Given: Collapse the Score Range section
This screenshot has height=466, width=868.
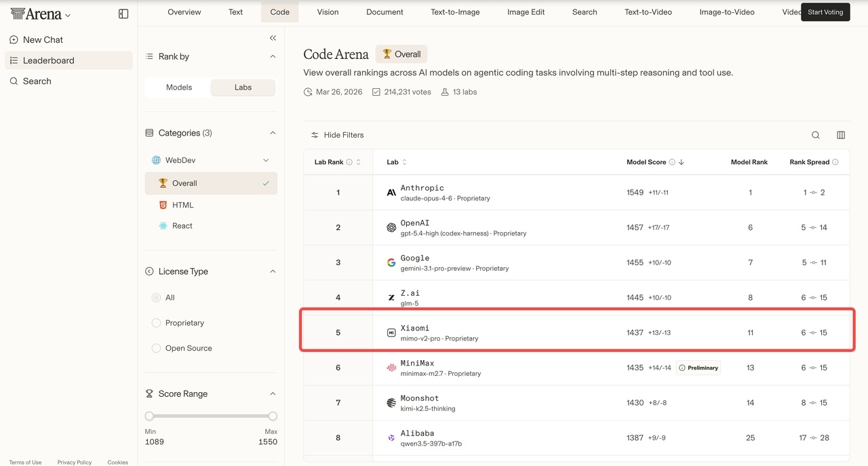Looking at the screenshot, I should 273,393.
